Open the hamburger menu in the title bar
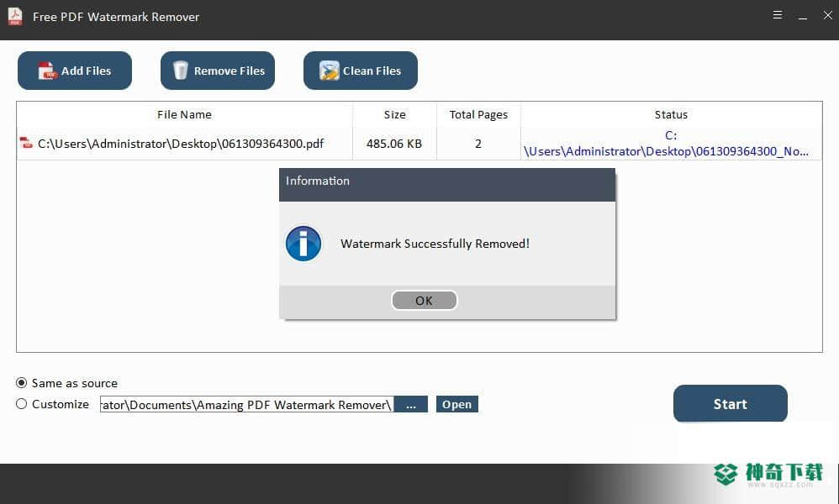 tap(778, 15)
